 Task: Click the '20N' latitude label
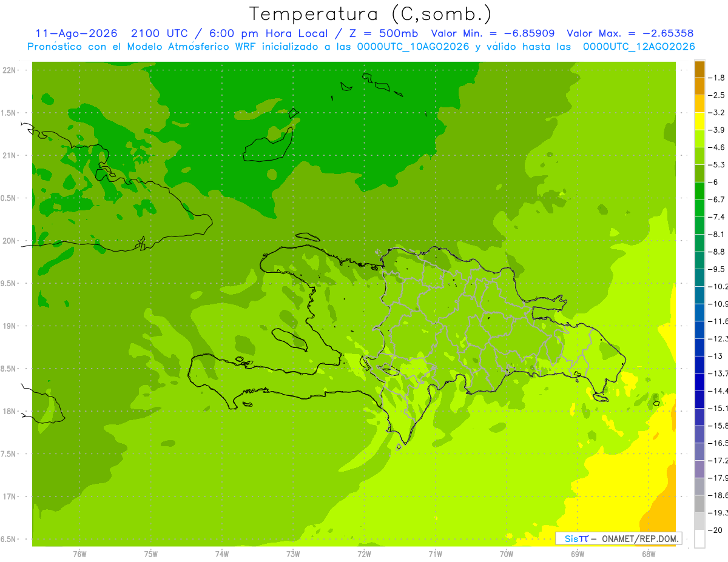[10, 241]
